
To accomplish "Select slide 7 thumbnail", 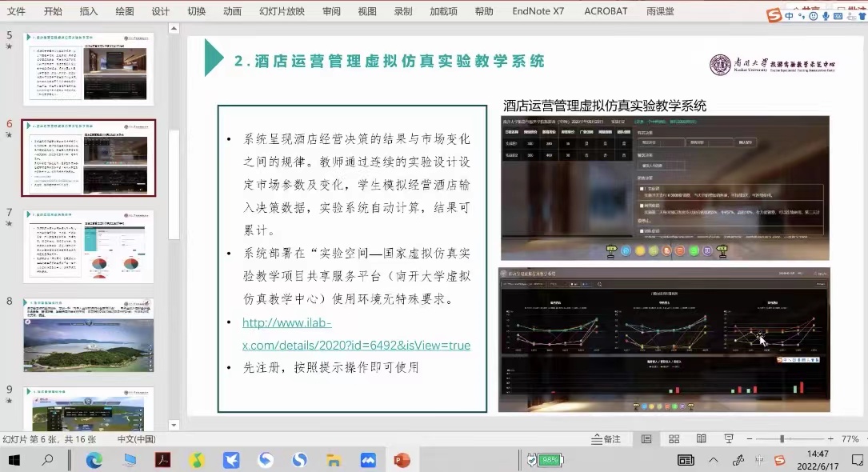I will pos(89,246).
